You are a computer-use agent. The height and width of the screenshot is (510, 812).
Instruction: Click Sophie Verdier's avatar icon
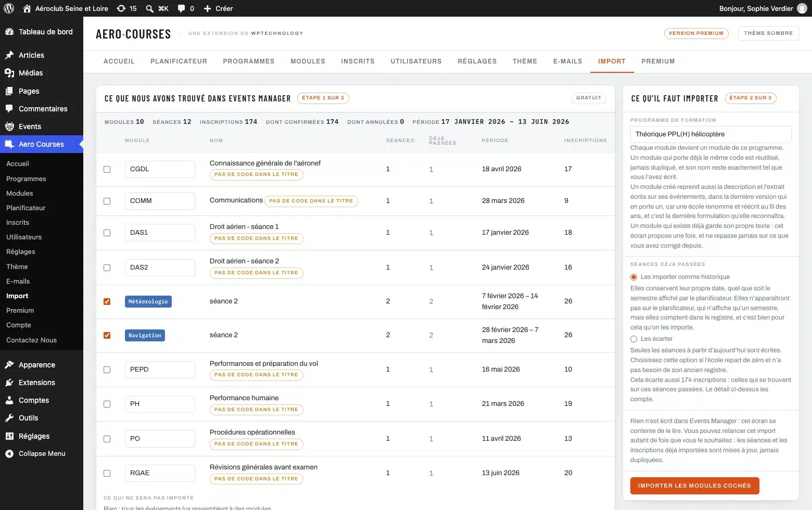[802, 8]
